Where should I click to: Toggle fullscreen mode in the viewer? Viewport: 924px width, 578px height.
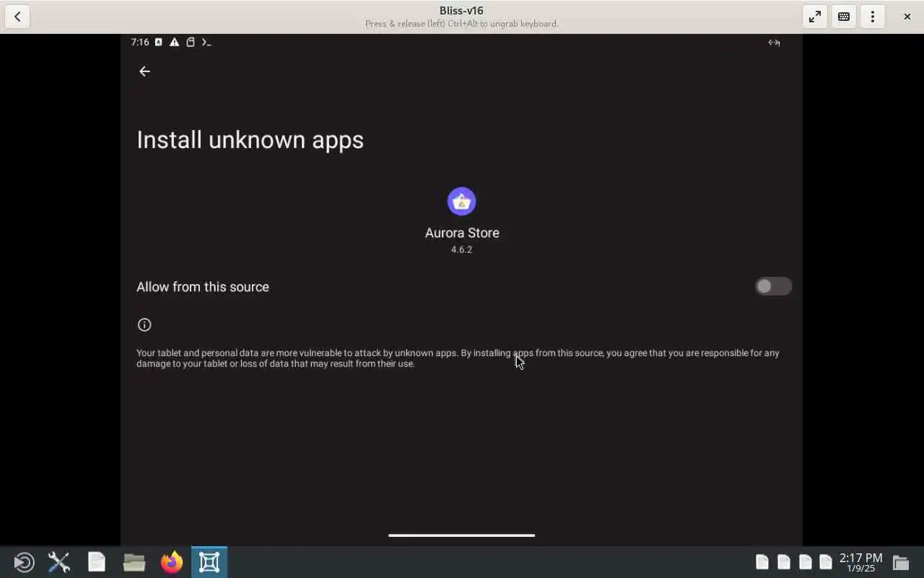[815, 17]
